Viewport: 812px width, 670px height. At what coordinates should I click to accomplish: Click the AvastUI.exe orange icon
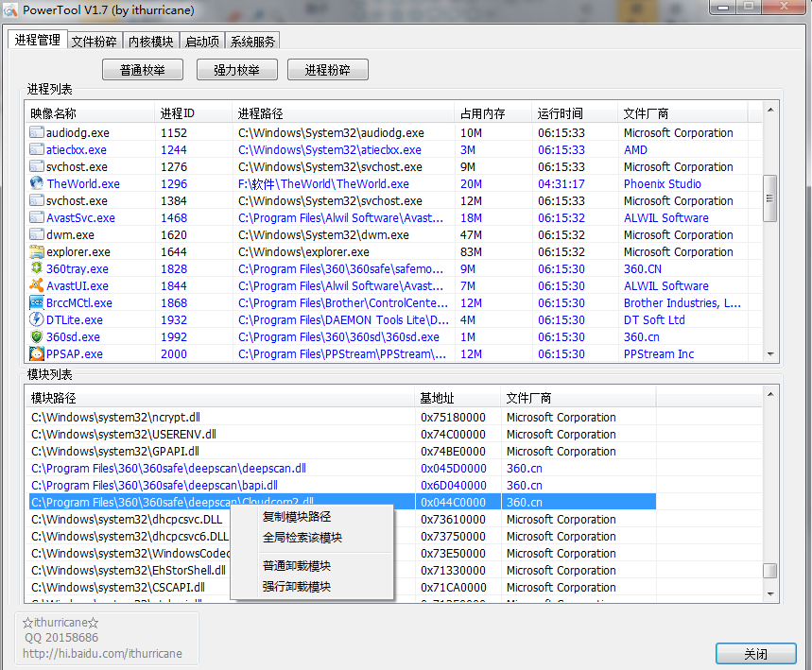click(x=36, y=285)
